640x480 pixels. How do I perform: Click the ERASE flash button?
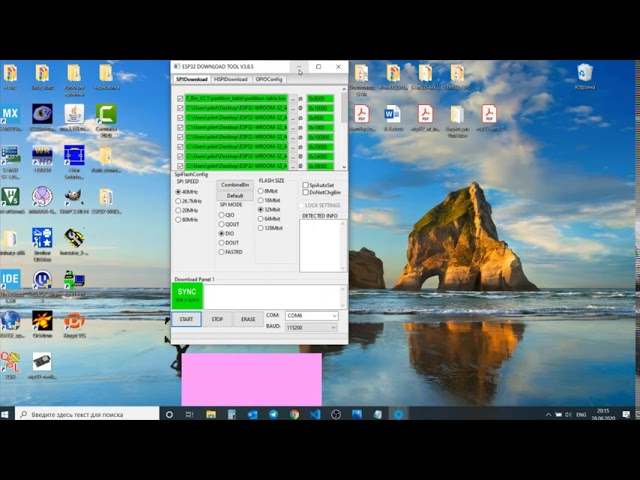tap(248, 319)
